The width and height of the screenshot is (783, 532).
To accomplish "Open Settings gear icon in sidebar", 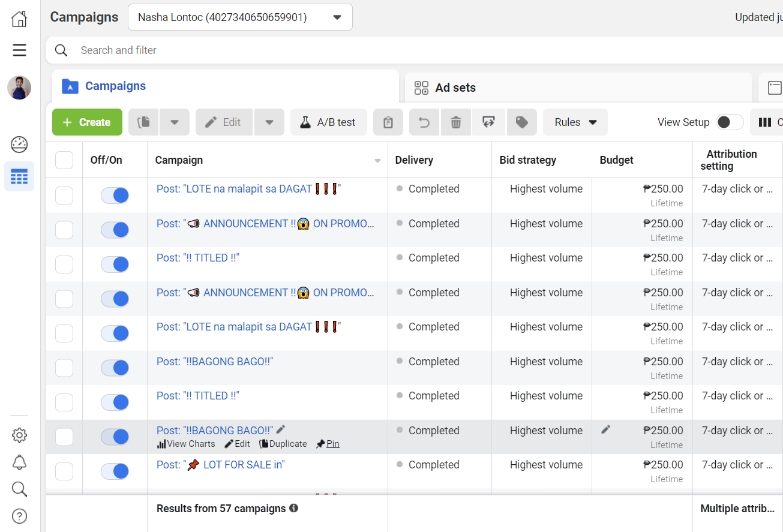I will (19, 435).
